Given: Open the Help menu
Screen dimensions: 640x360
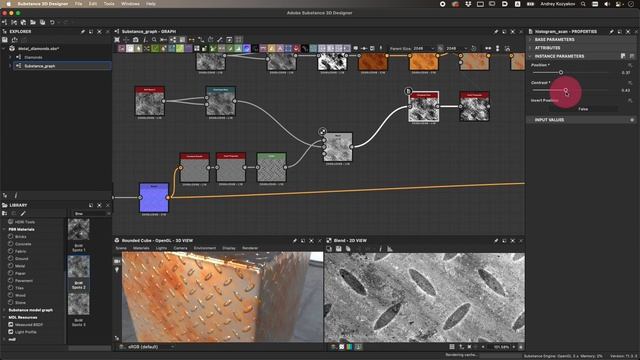Looking at the screenshot, I should [x=151, y=4].
